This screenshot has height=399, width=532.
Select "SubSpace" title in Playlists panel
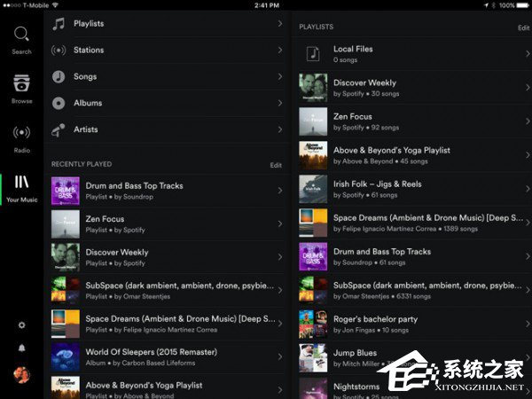pos(427,286)
